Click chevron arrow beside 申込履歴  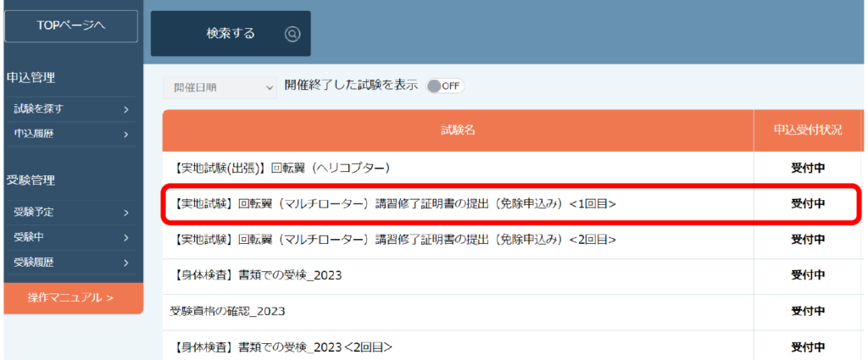125,134
